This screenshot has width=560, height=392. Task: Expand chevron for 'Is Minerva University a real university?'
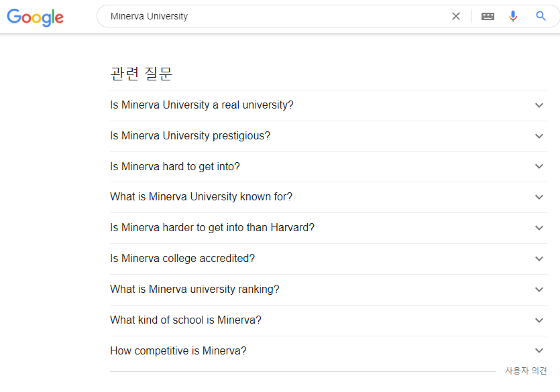tap(539, 105)
